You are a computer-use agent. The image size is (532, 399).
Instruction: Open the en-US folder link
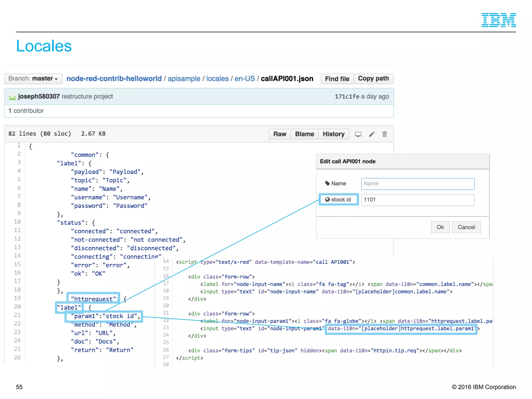(244, 79)
